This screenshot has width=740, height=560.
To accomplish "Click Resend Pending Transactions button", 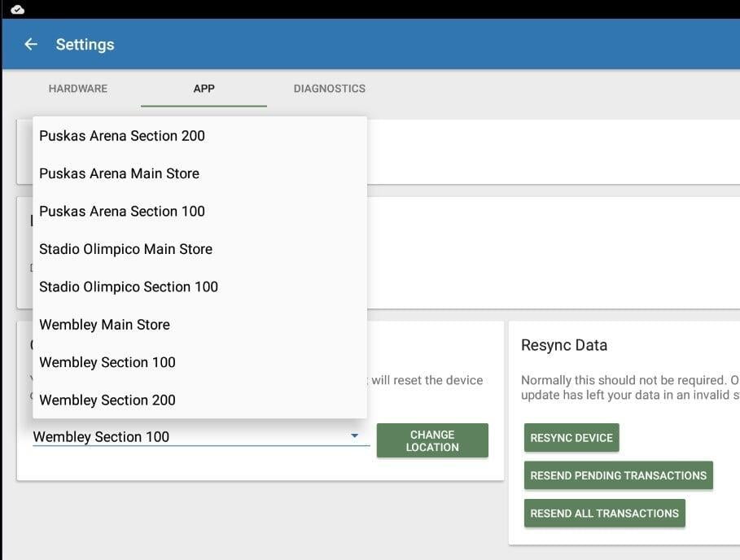I will point(618,475).
